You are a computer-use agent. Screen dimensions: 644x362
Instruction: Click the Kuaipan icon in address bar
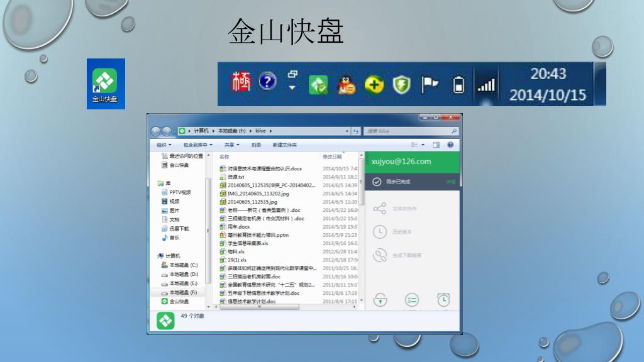coord(182,131)
